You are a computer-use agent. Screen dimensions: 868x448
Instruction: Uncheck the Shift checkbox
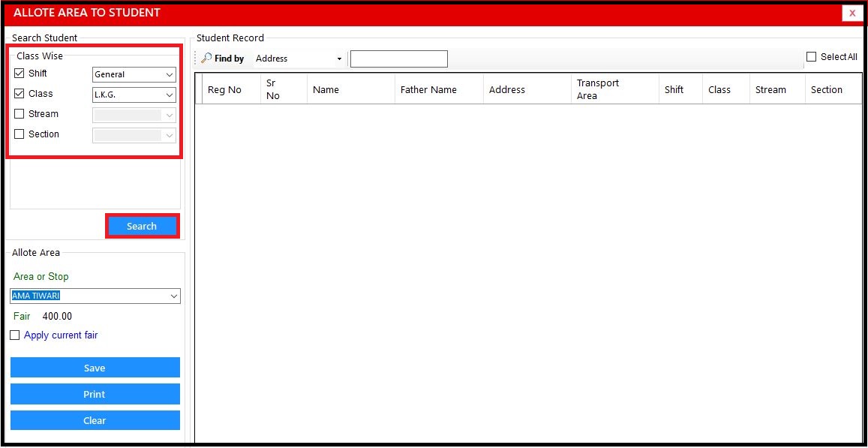coord(20,73)
